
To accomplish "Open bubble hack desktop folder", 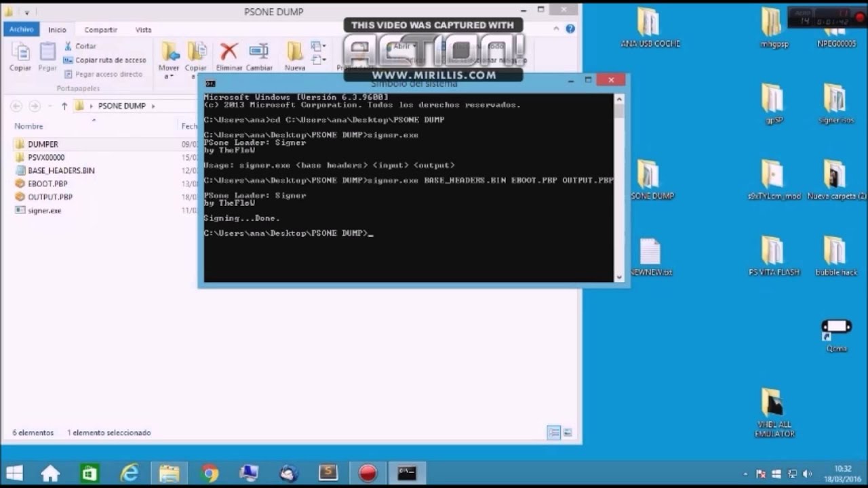I will click(836, 256).
